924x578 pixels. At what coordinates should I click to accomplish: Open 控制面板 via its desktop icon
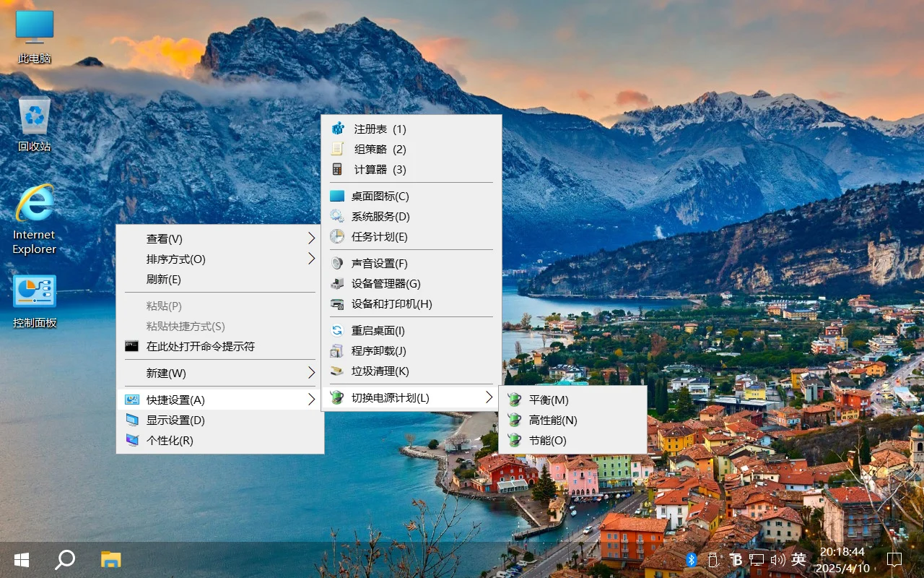pos(33,293)
